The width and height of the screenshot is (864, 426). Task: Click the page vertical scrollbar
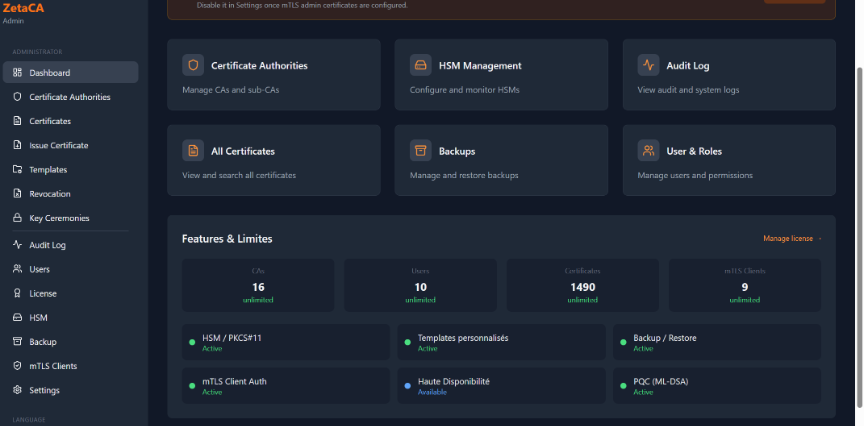point(860,237)
